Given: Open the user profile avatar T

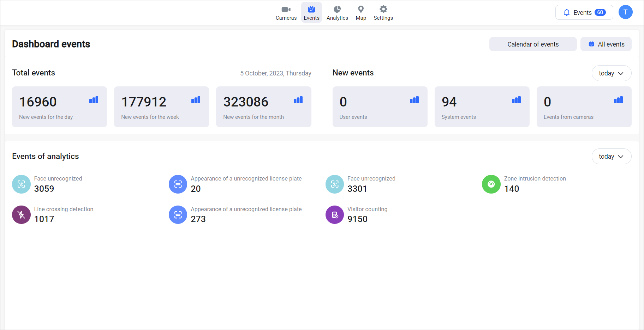Looking at the screenshot, I should click(625, 12).
